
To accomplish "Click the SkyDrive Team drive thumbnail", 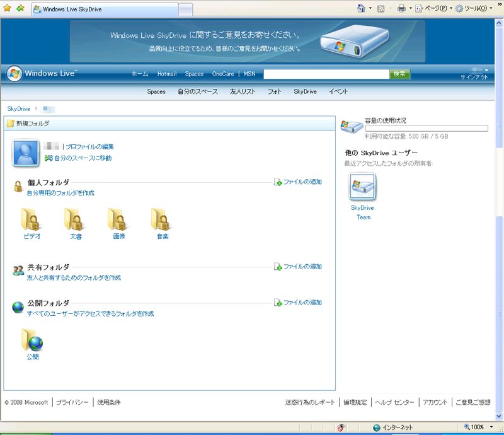I will (362, 187).
